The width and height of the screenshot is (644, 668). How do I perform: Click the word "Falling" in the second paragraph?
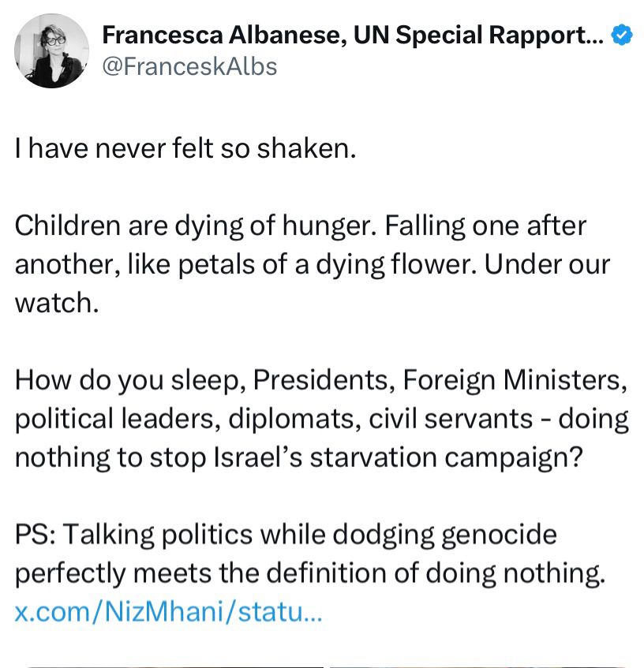pyautogui.click(x=425, y=226)
